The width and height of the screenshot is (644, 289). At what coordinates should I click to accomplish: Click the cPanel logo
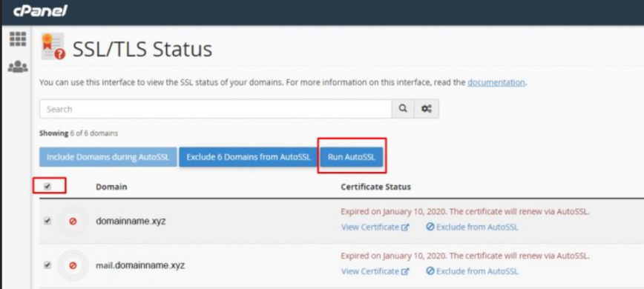coord(40,11)
